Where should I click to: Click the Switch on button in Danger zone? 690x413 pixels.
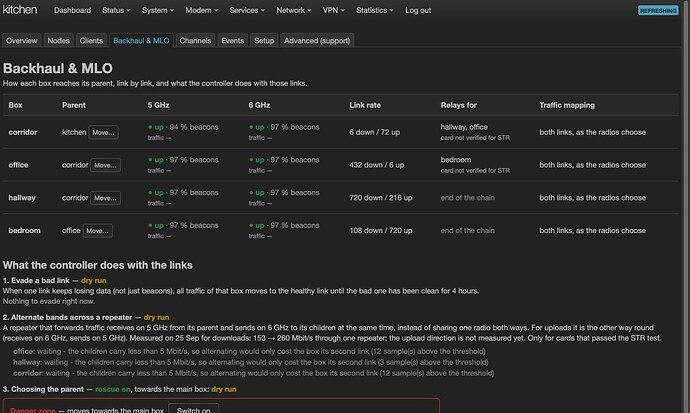(x=193, y=409)
